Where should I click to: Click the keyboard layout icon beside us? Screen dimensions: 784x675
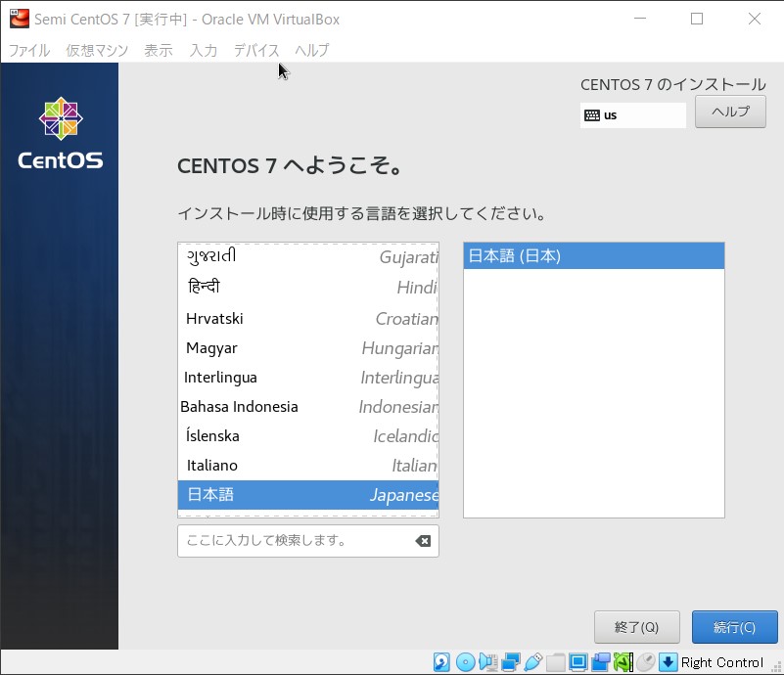(592, 115)
